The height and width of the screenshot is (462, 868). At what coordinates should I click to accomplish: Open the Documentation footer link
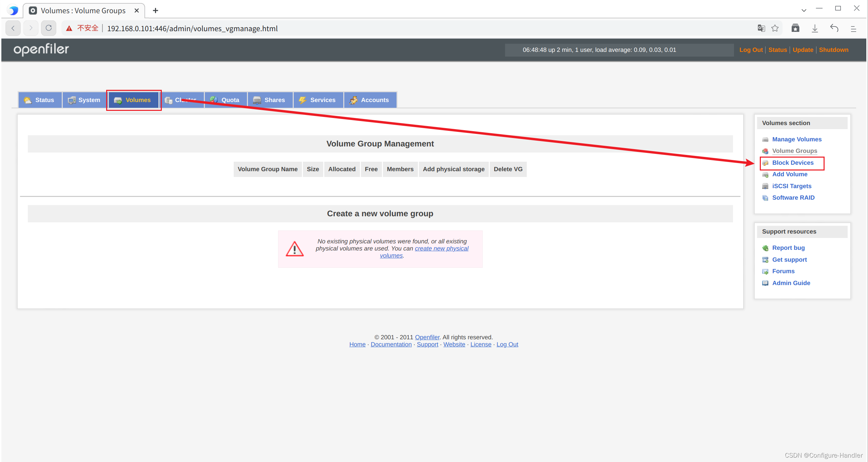coord(391,344)
